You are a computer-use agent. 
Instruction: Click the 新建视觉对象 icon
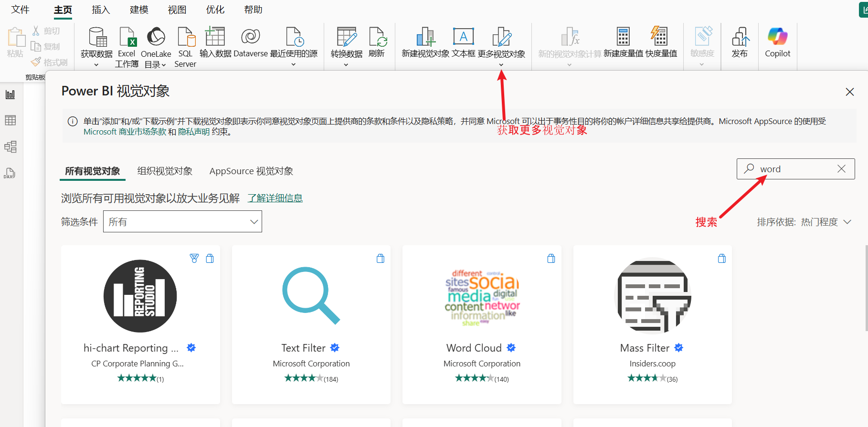click(425, 37)
